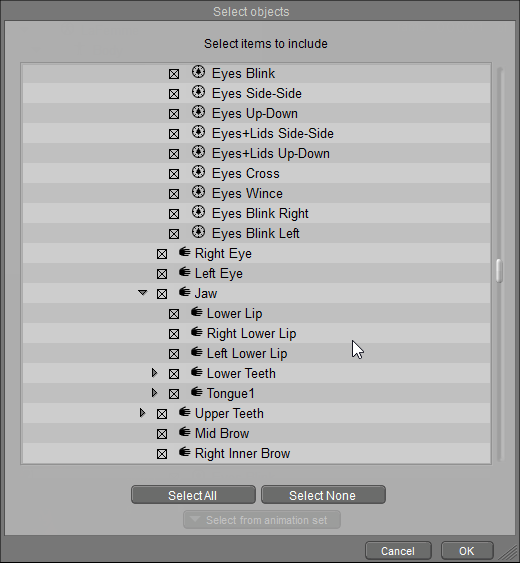520x563 pixels.
Task: Toggle the Left Eye checkbox
Action: (162, 274)
